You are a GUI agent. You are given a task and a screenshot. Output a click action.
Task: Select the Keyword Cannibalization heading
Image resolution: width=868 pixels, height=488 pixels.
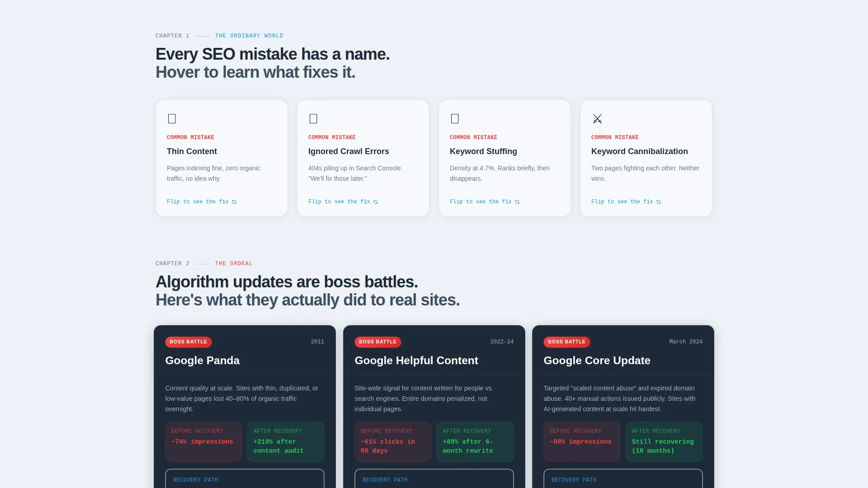(639, 151)
